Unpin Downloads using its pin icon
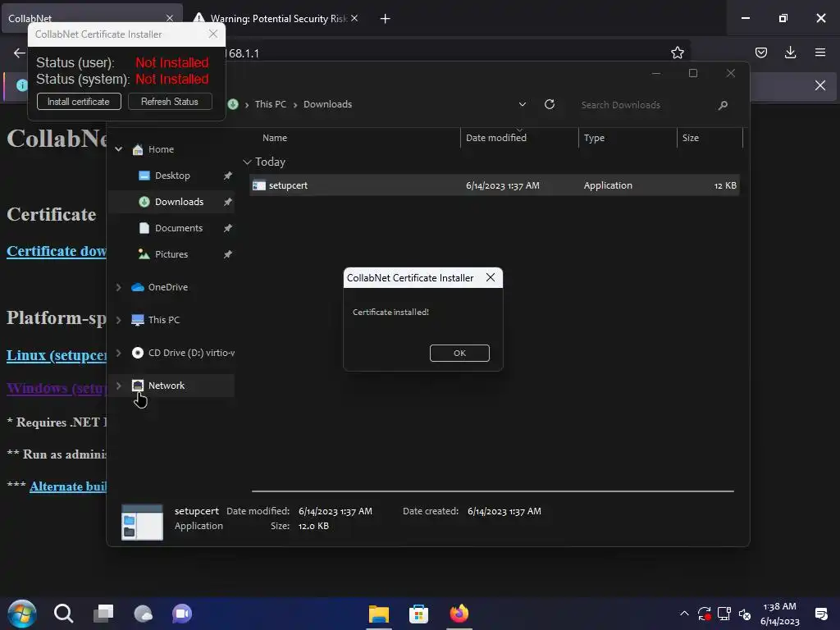 (228, 202)
